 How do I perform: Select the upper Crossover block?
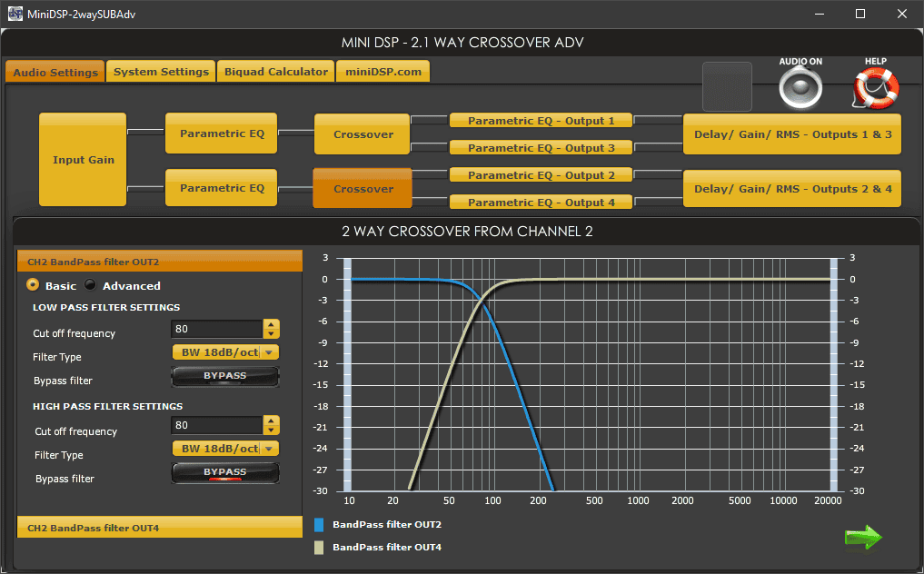[x=363, y=134]
